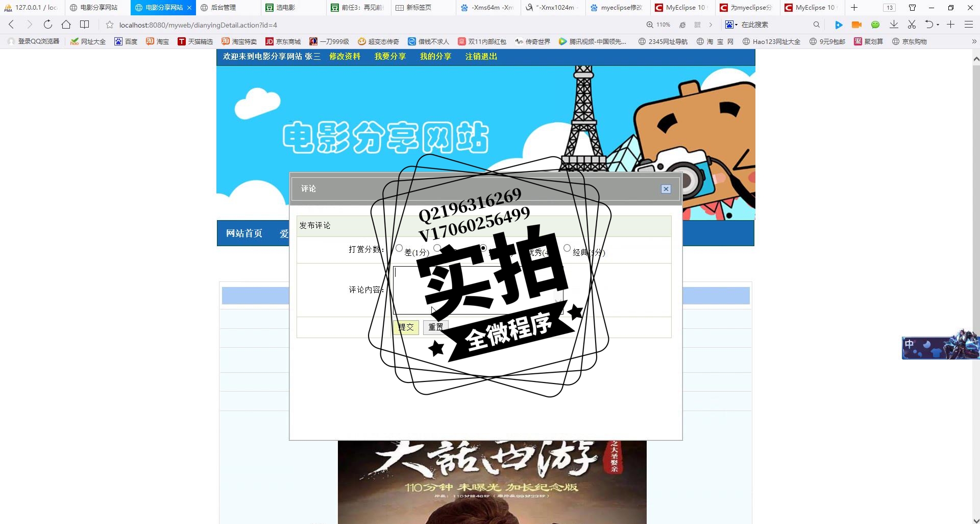
Task: Expand the undo history dropdown arrow
Action: (938, 25)
